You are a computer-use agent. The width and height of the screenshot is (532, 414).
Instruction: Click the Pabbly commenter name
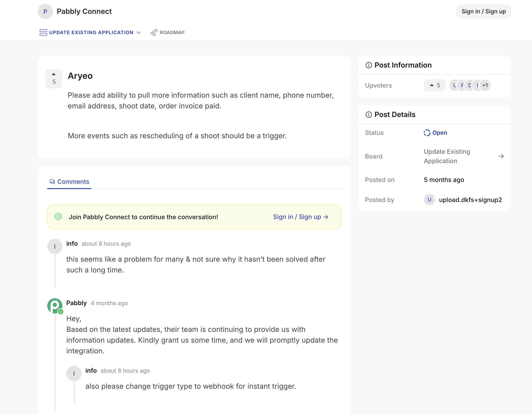[x=77, y=303]
